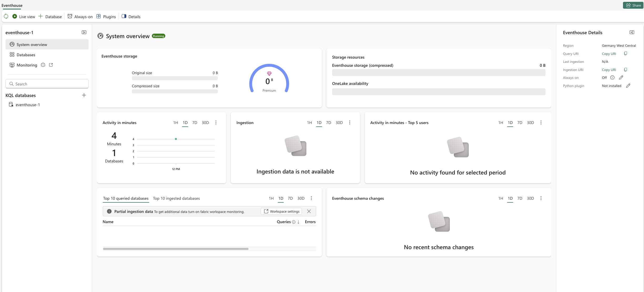Open Monitoring in new window icon
This screenshot has width=644, height=292.
click(x=51, y=65)
